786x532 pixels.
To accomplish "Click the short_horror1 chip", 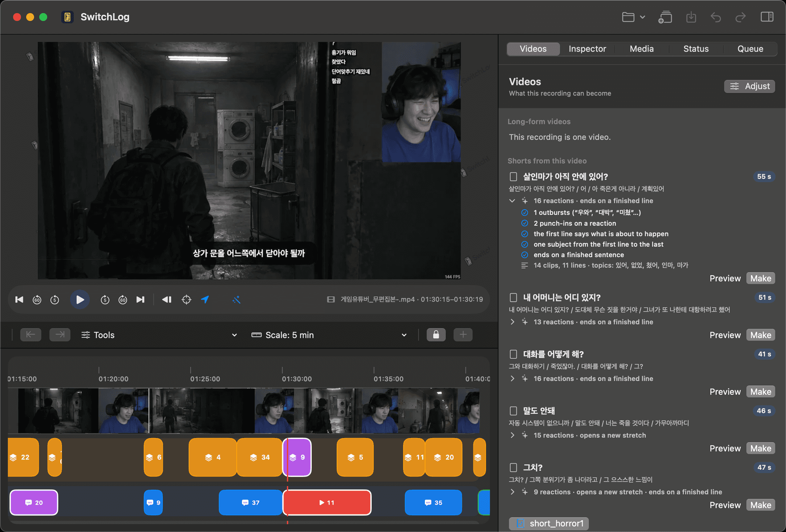I will point(549,523).
